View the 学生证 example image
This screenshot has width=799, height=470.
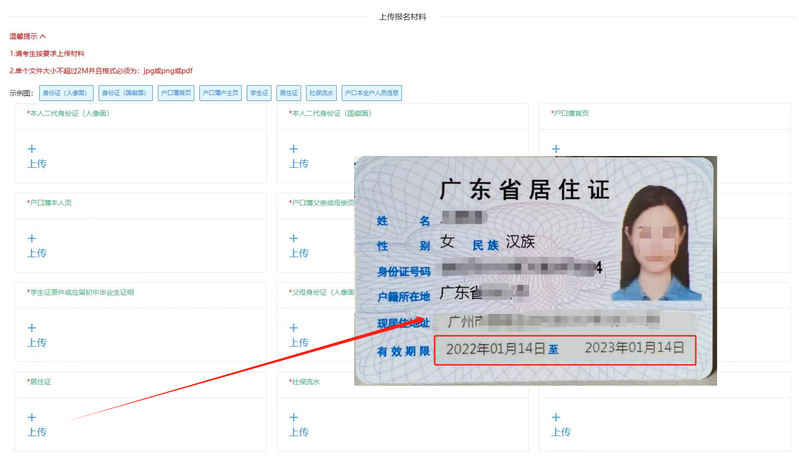[259, 92]
